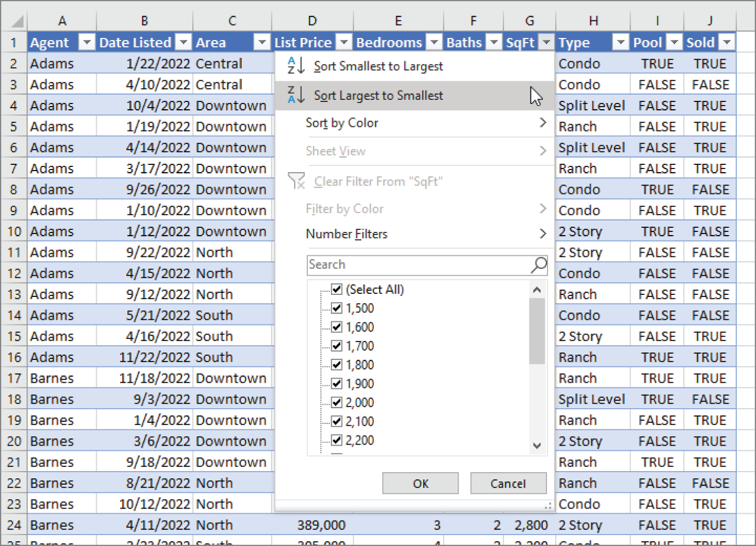Open the Type column filter dropdown
The width and height of the screenshot is (756, 546).
coord(621,42)
